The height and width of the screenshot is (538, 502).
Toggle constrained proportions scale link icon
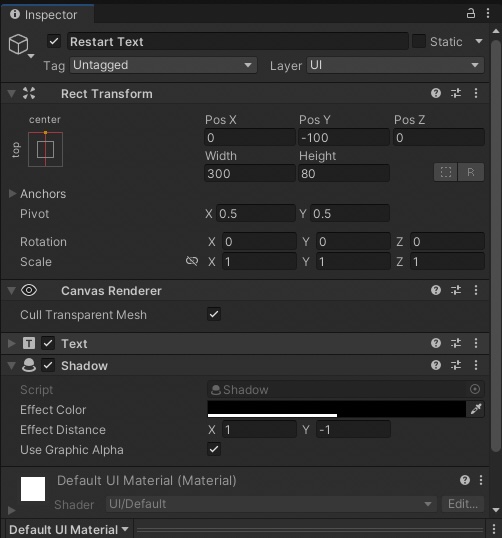[192, 261]
